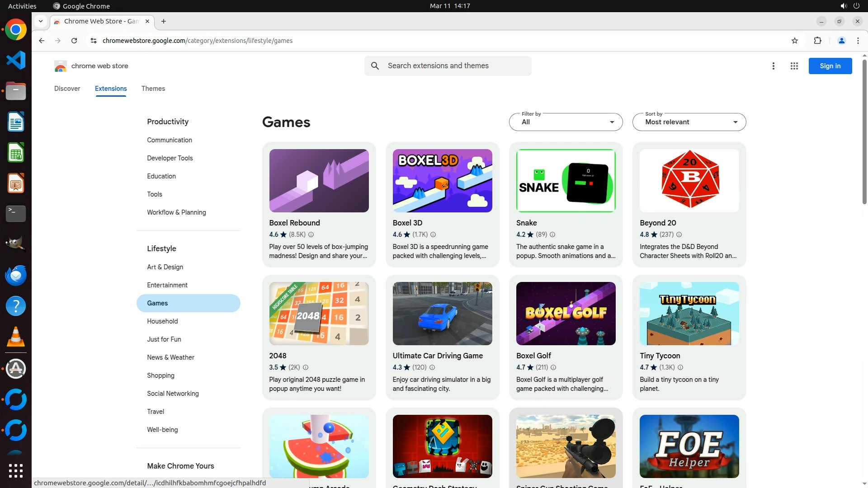Open the tab search dropdown arrow

coord(41,21)
